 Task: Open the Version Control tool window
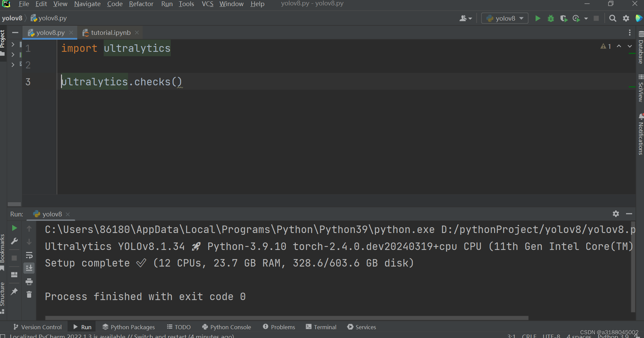click(x=38, y=327)
